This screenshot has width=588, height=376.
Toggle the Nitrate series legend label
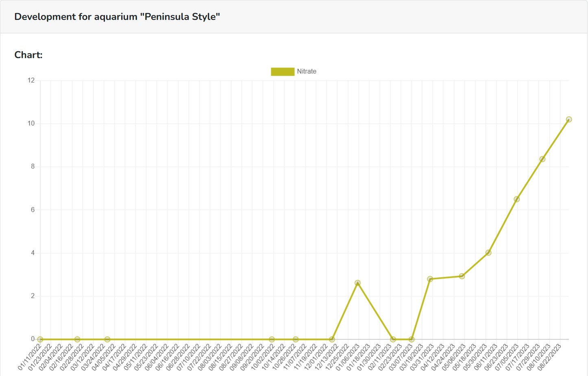(306, 72)
